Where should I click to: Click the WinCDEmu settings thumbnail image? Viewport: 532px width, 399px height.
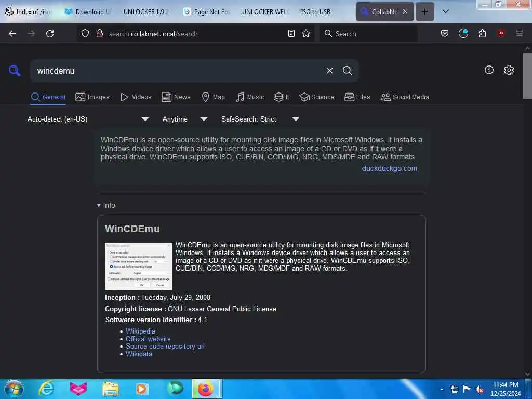[x=138, y=267]
